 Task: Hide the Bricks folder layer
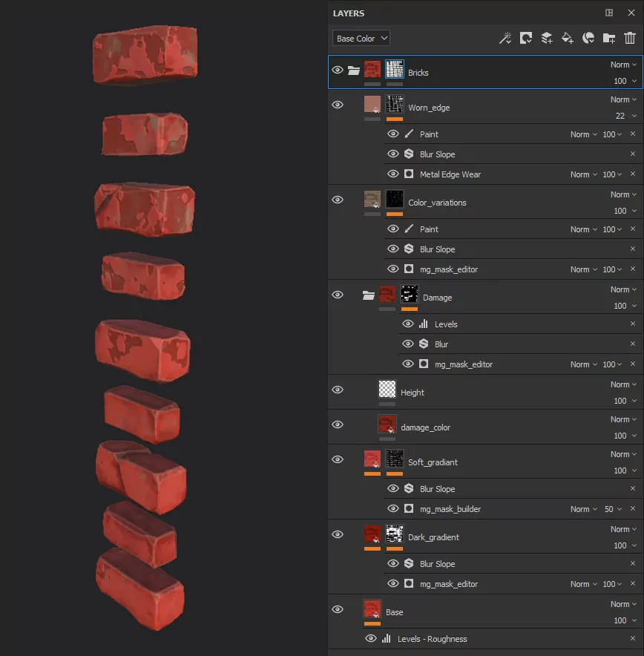(338, 70)
